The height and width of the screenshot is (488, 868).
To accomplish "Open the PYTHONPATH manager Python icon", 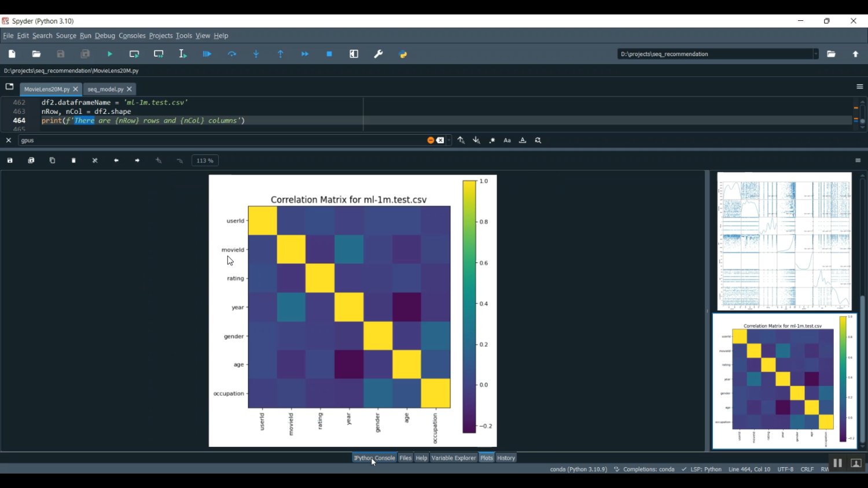I will [x=403, y=54].
